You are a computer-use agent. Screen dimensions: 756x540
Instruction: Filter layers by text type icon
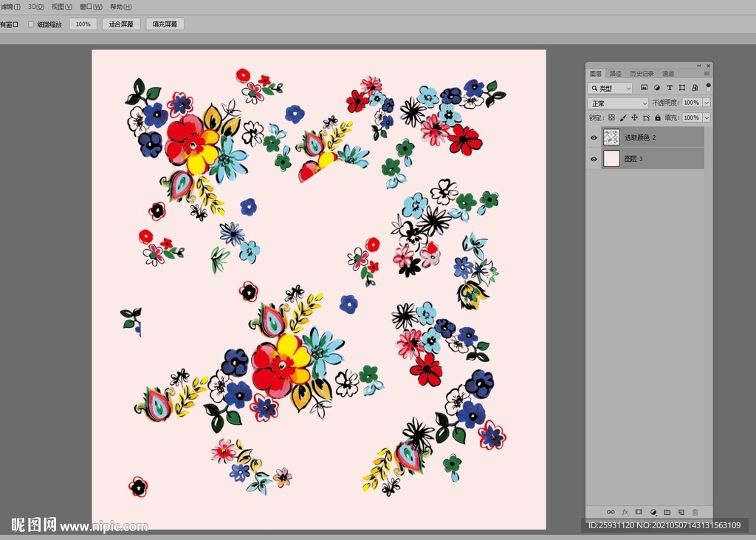tap(670, 88)
